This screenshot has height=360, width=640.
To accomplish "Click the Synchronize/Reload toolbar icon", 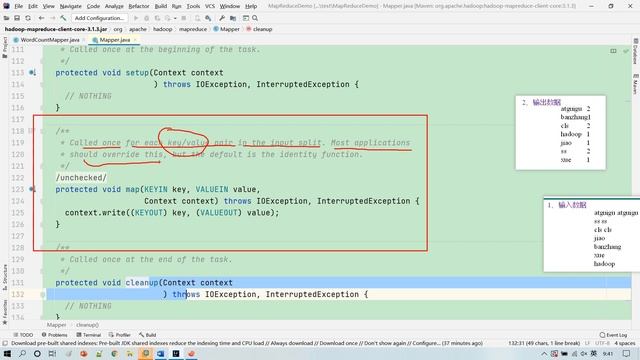I will point(28,18).
